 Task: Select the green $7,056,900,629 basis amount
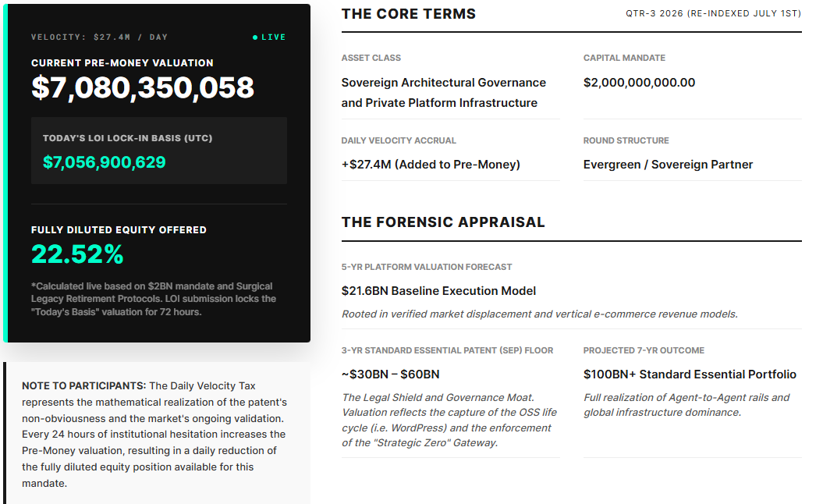(105, 162)
